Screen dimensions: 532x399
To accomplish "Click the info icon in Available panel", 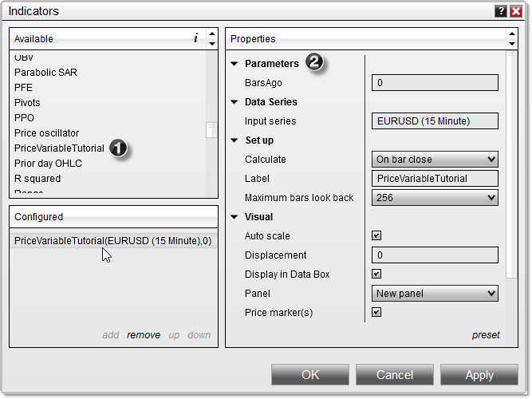I will 195,38.
